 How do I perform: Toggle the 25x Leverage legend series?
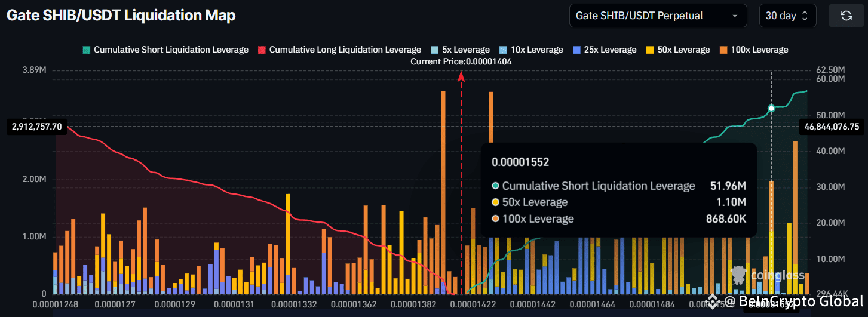[x=604, y=50]
